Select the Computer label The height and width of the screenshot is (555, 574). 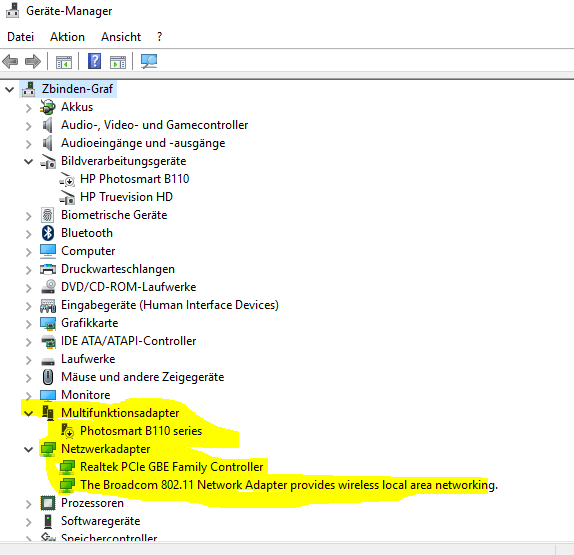(88, 251)
